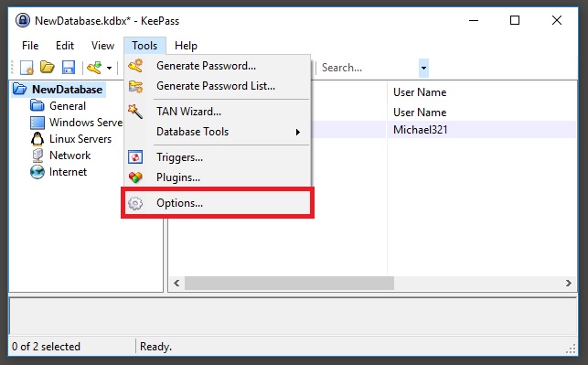The width and height of the screenshot is (588, 365).
Task: Open the View menu
Action: [102, 46]
